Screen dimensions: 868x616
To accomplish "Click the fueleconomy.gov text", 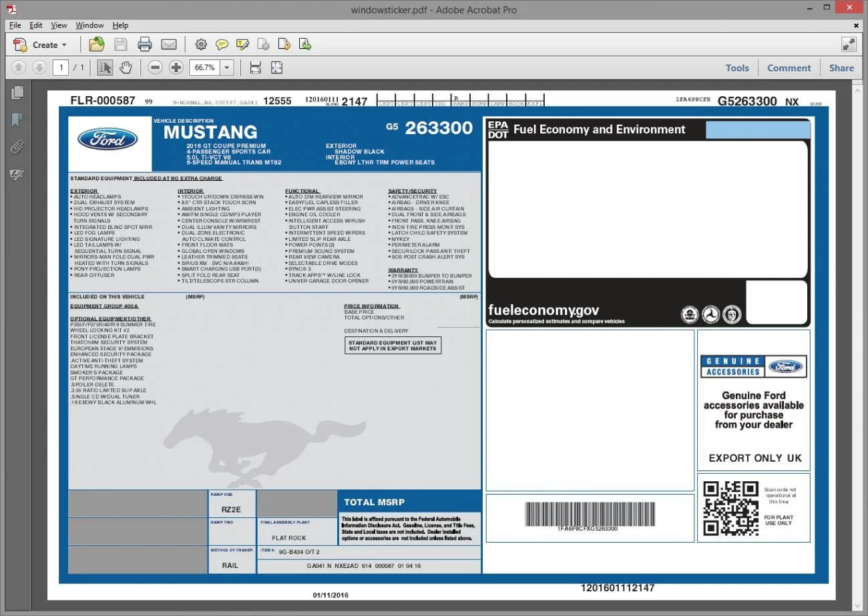I will click(544, 310).
